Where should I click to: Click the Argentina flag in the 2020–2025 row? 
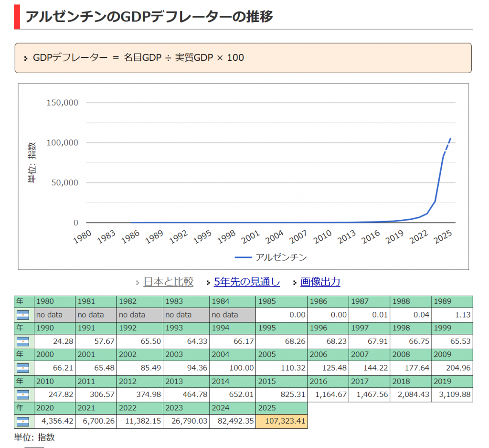[x=23, y=422]
